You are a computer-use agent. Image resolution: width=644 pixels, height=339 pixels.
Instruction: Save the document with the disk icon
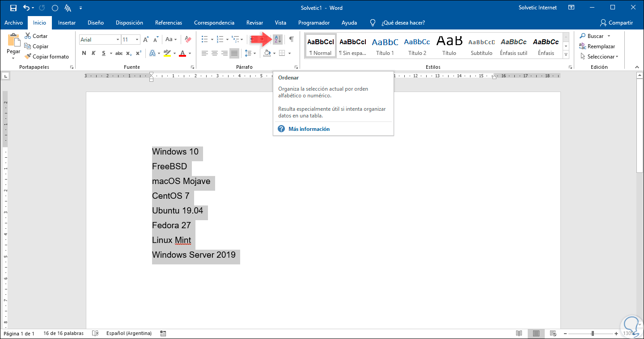[13, 8]
